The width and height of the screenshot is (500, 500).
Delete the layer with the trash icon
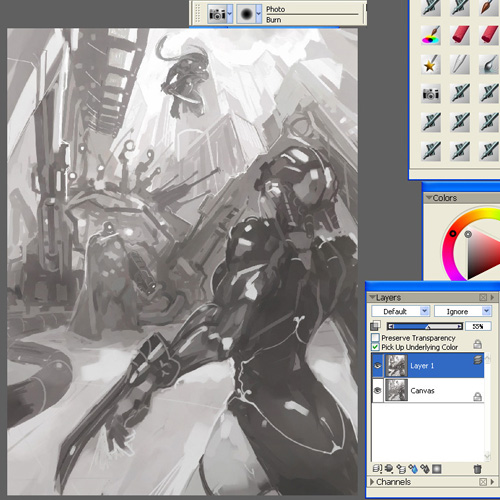477,469
